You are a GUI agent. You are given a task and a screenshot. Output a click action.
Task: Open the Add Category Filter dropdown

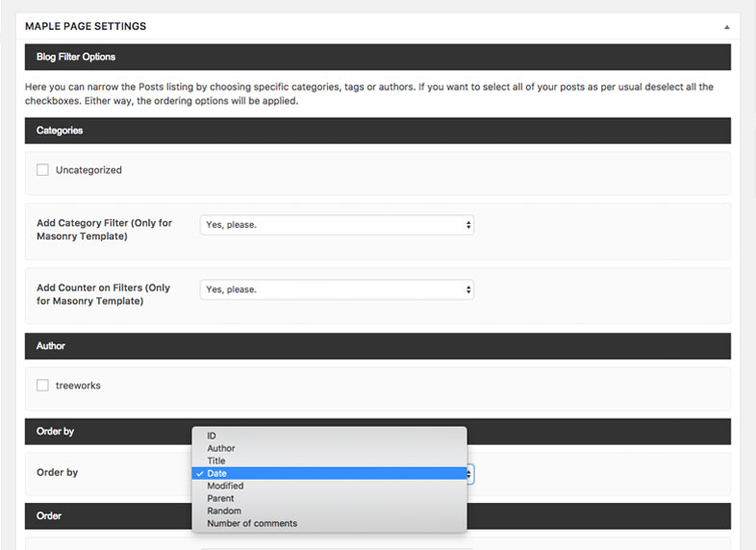pyautogui.click(x=337, y=225)
